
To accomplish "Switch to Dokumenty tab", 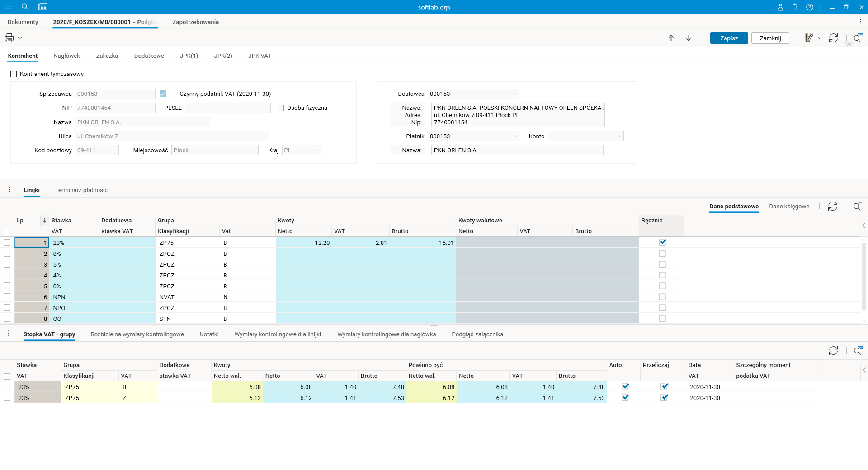I will pyautogui.click(x=23, y=22).
